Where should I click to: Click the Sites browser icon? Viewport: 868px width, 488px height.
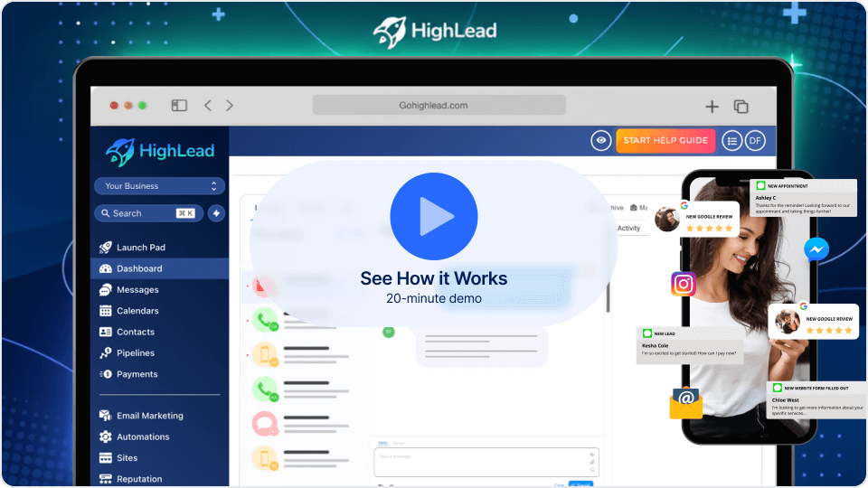coord(105,457)
